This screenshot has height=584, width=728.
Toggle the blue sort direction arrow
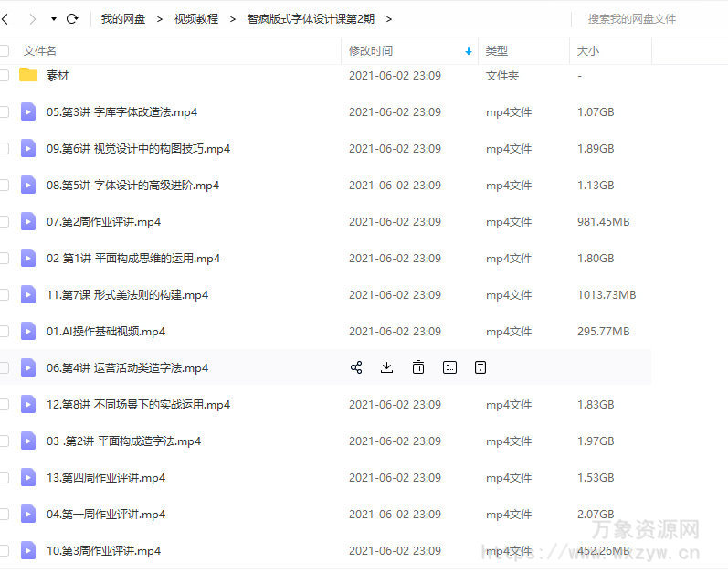(x=469, y=51)
